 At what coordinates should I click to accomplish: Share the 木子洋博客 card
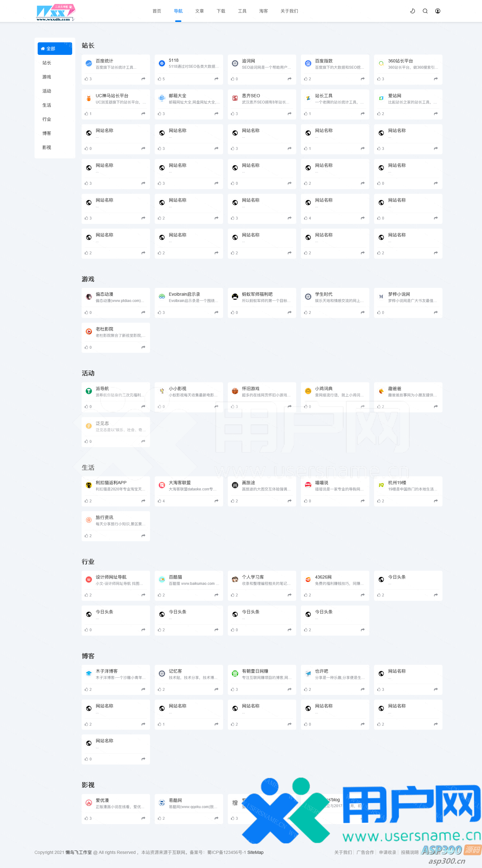143,689
